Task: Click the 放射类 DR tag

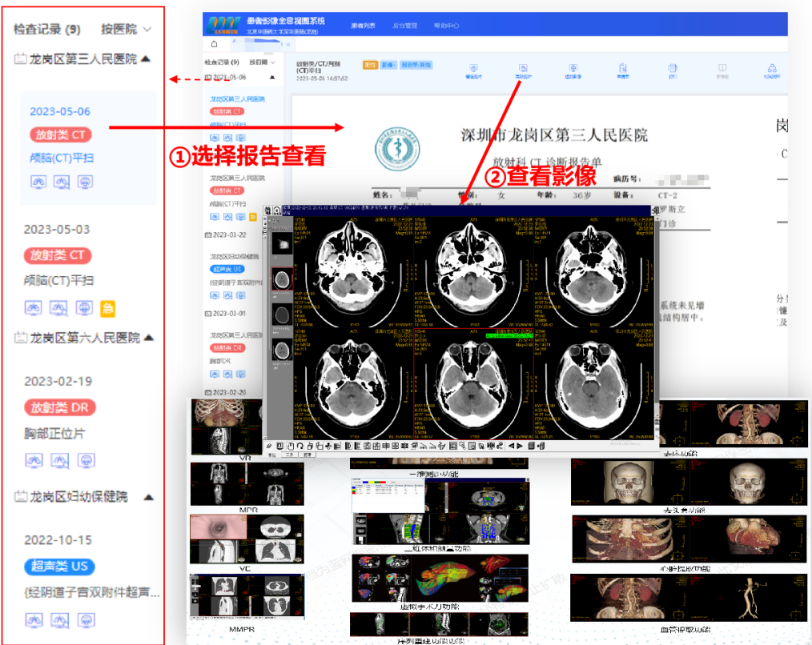Action: pyautogui.click(x=60, y=407)
